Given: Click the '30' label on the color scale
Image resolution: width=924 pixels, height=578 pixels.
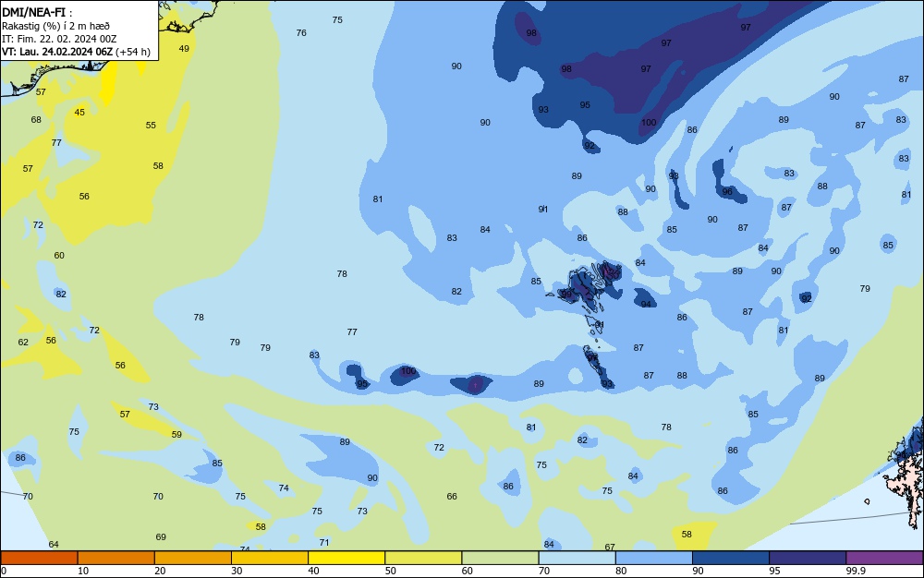Looking at the screenshot, I should coord(237,571).
